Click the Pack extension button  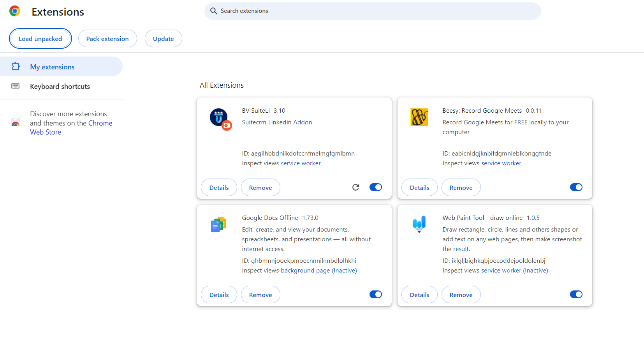tap(107, 39)
